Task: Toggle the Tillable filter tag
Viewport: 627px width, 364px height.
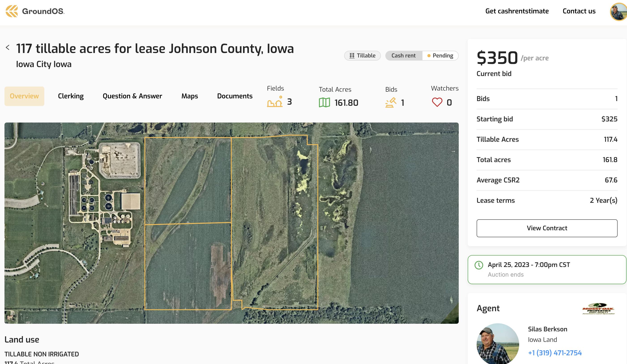Action: pyautogui.click(x=363, y=55)
